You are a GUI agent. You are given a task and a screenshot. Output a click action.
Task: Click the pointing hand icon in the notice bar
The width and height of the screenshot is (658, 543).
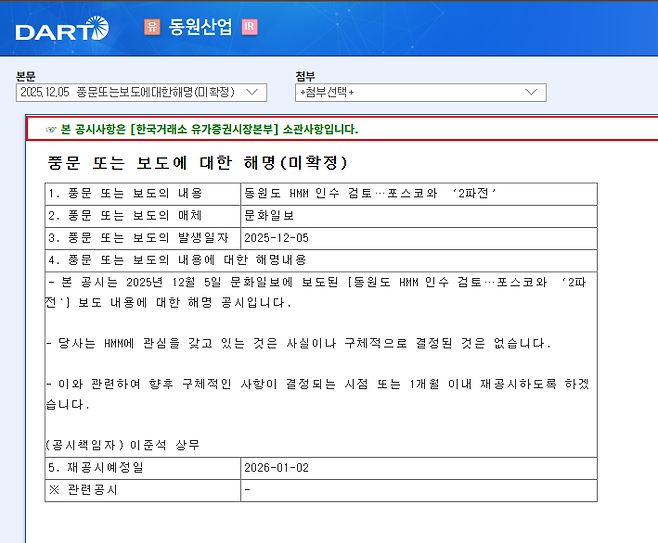coord(51,129)
